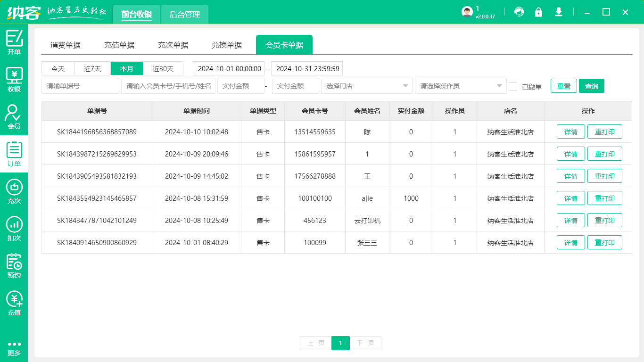Open the 开单 billing panel in sidebar
The image size is (644, 362).
[x=14, y=41]
